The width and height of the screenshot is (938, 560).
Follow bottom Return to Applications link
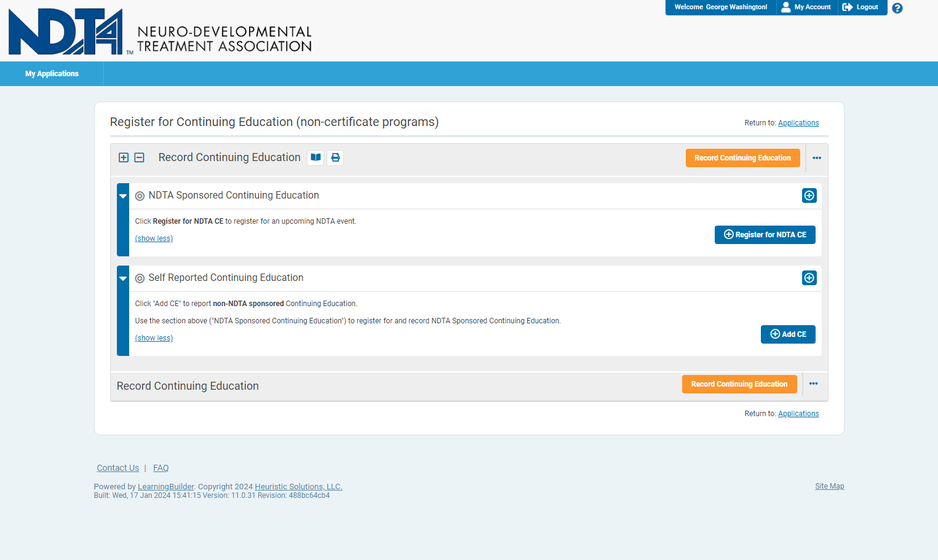coord(798,414)
